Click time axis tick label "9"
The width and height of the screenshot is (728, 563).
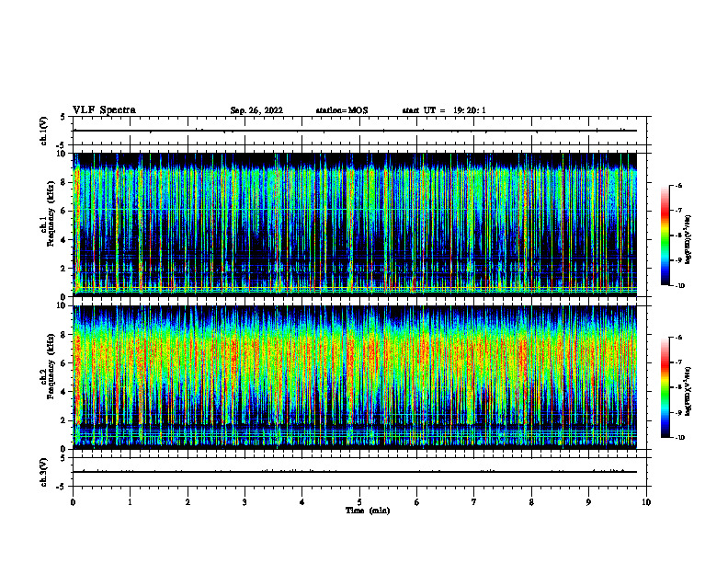tap(588, 502)
